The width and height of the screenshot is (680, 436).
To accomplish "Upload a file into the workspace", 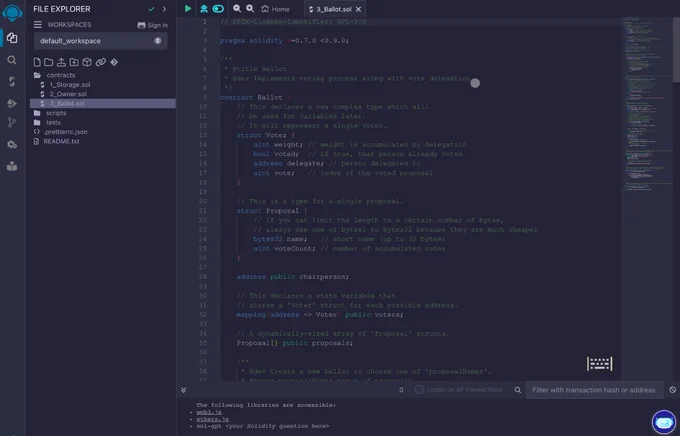I will (61, 62).
